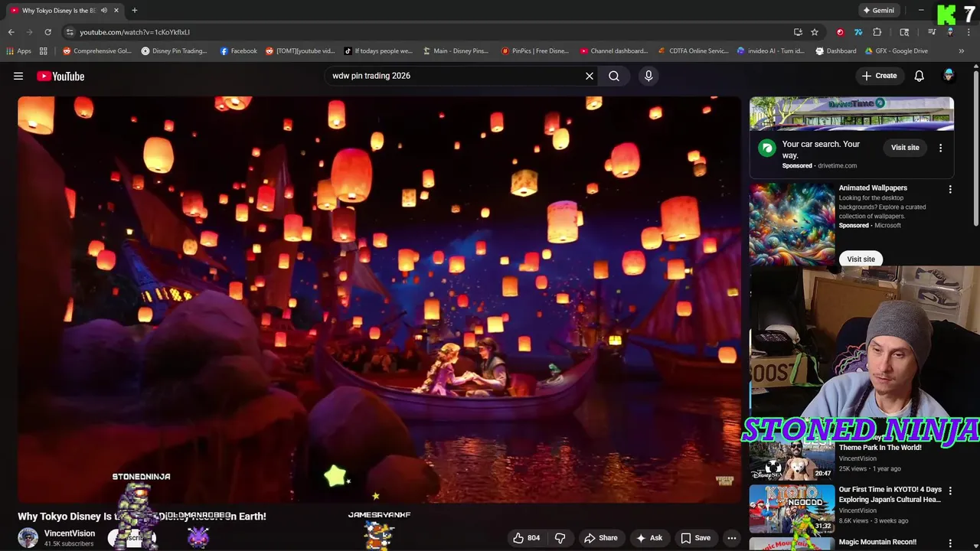Select the Why Tokyo Disney browser tab
Screen dimensions: 980x551
pyautogui.click(x=59, y=11)
